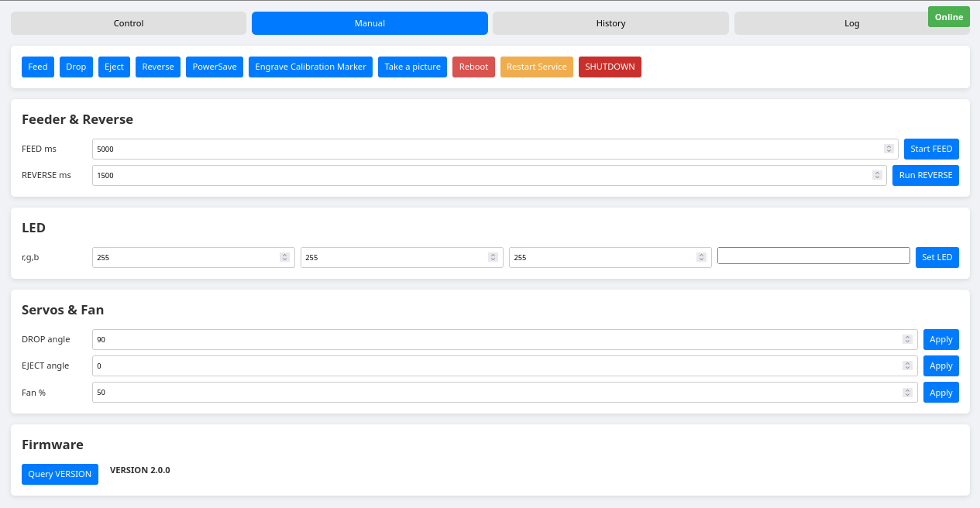Viewport: 980px width, 508px height.
Task: Open the History tab
Action: (610, 23)
